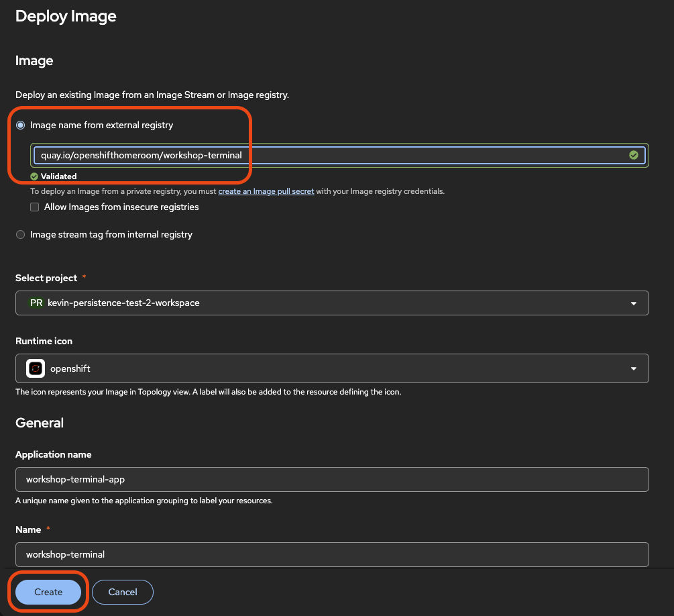Click the openshift runtime logo icon

pos(36,368)
